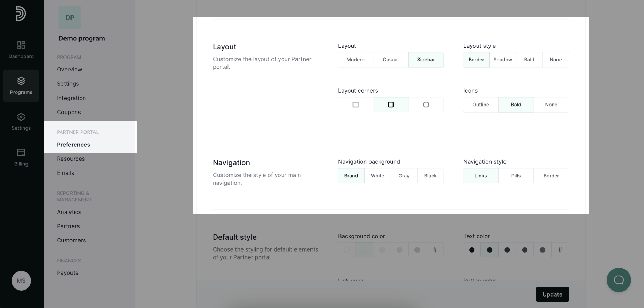Click Demo program title
Image resolution: width=644 pixels, height=308 pixels.
(82, 38)
